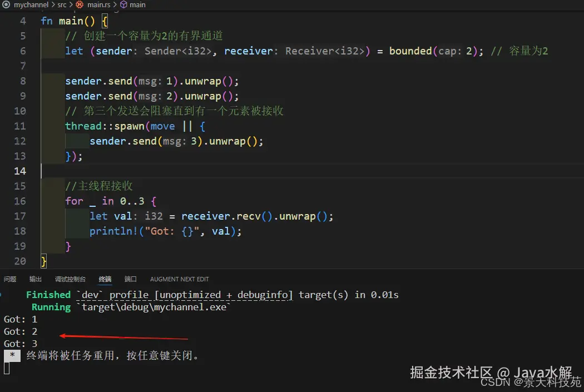Switch to the 端口 tab
Screen dimensions: 584x392
coord(131,279)
